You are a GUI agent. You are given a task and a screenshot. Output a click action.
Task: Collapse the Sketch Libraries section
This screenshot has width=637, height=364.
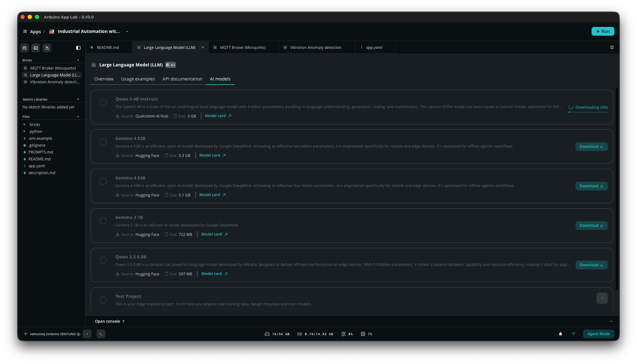[x=78, y=99]
